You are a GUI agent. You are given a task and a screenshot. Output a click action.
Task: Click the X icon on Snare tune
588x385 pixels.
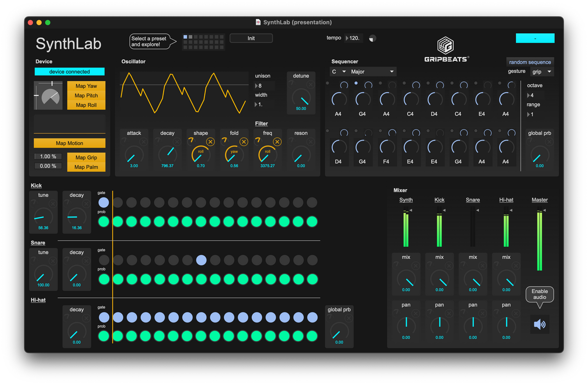tap(53, 261)
